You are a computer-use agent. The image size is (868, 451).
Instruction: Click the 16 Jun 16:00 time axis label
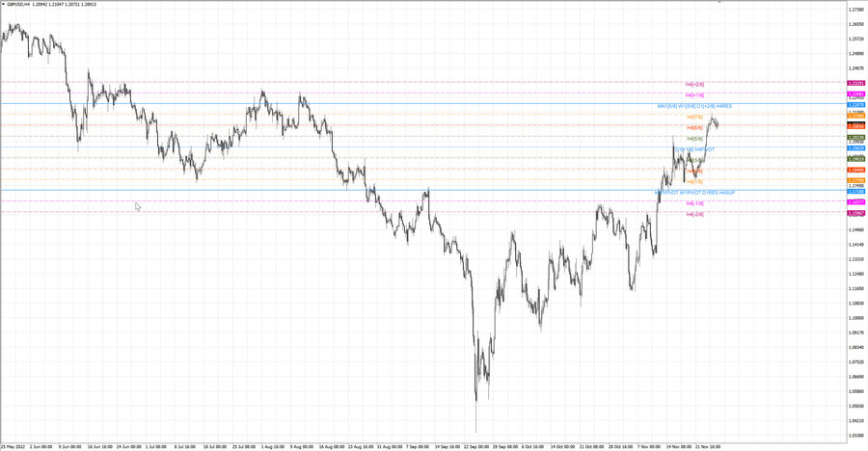tap(99, 446)
